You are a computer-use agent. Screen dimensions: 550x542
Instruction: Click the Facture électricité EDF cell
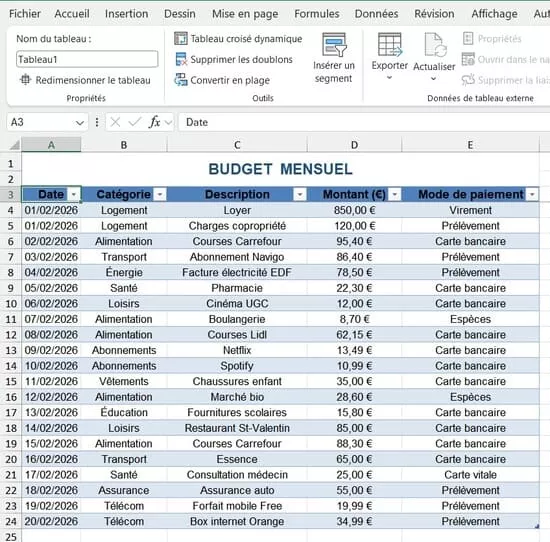237,272
